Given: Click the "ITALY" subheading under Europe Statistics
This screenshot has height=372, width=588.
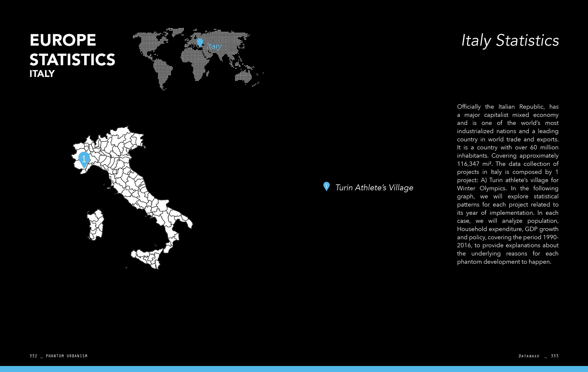Looking at the screenshot, I should (x=42, y=74).
